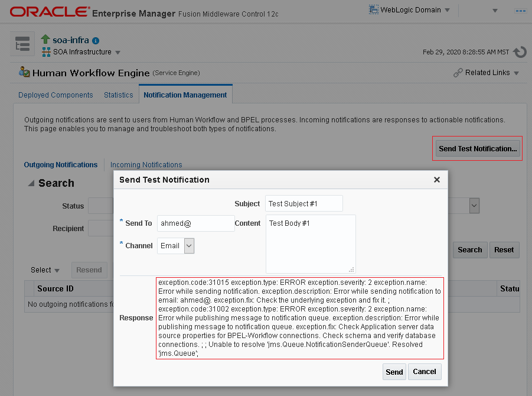This screenshot has width=532, height=396.
Task: Click the WebLogic Domain icon
Action: (x=374, y=9)
